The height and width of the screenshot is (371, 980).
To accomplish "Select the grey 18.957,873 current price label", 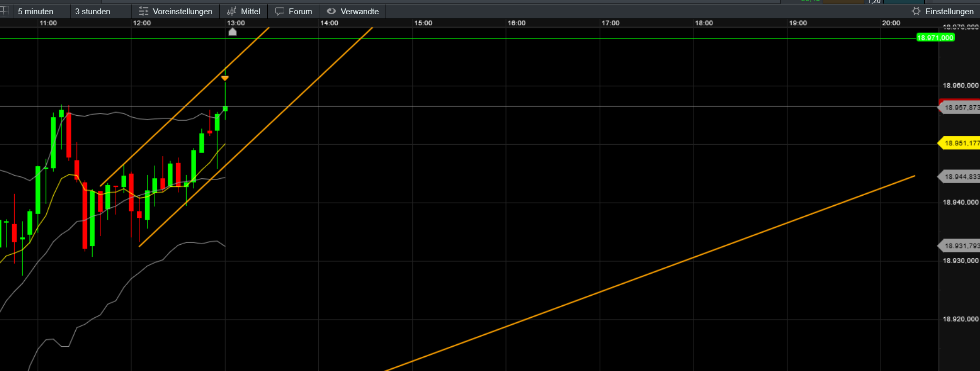I will (959, 107).
